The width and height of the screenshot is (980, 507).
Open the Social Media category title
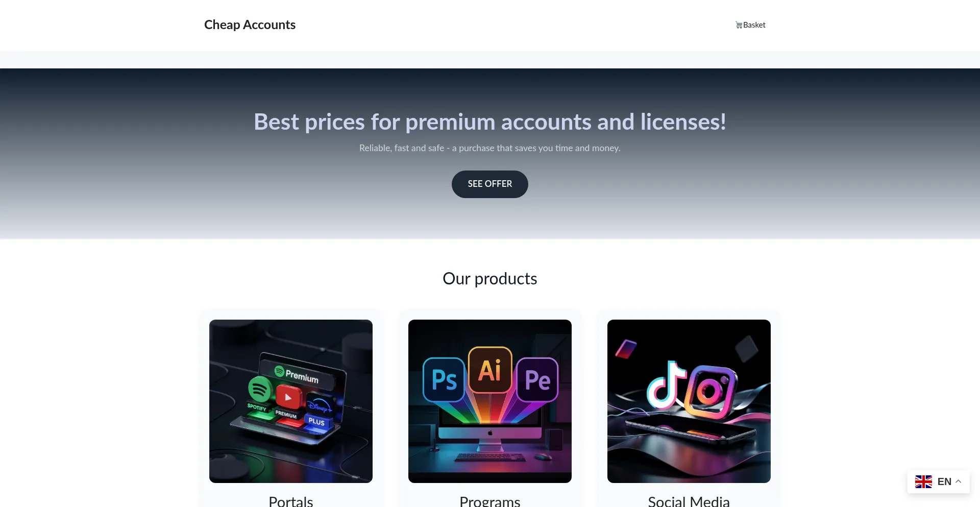click(689, 501)
